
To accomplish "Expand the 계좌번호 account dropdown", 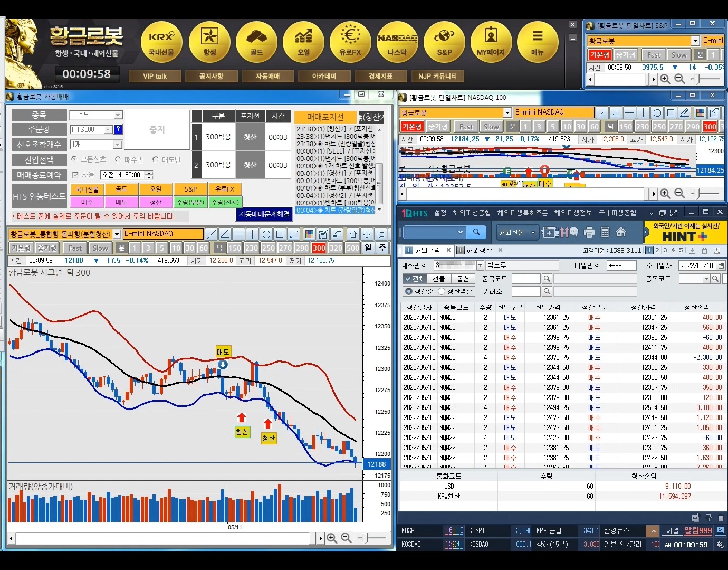I will click(x=480, y=265).
